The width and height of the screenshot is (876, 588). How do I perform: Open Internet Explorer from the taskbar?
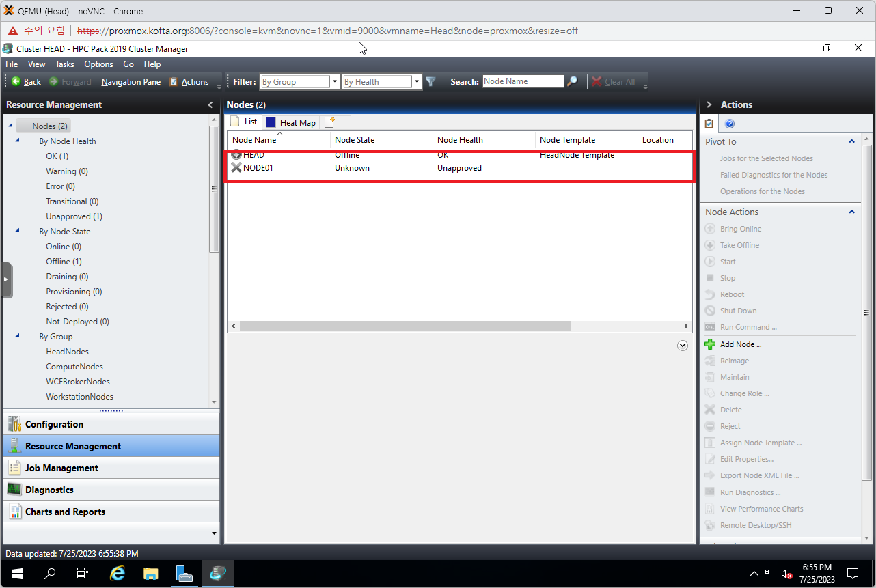[x=118, y=574]
